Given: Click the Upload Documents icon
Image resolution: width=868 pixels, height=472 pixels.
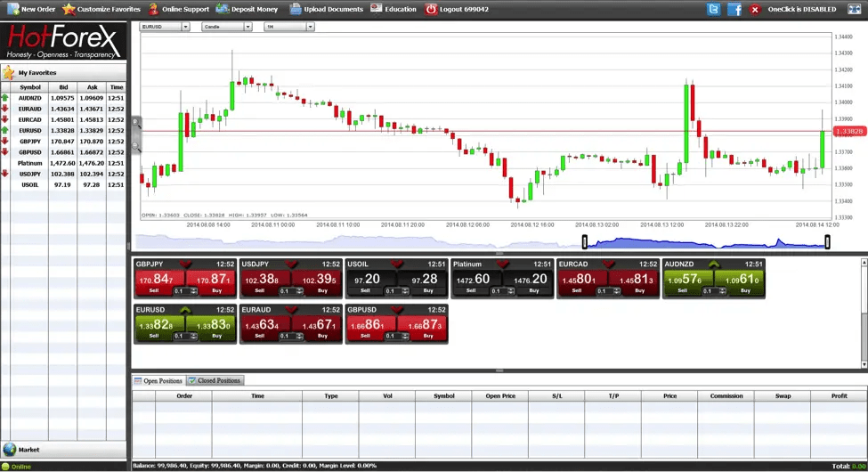Looking at the screenshot, I should (x=296, y=9).
